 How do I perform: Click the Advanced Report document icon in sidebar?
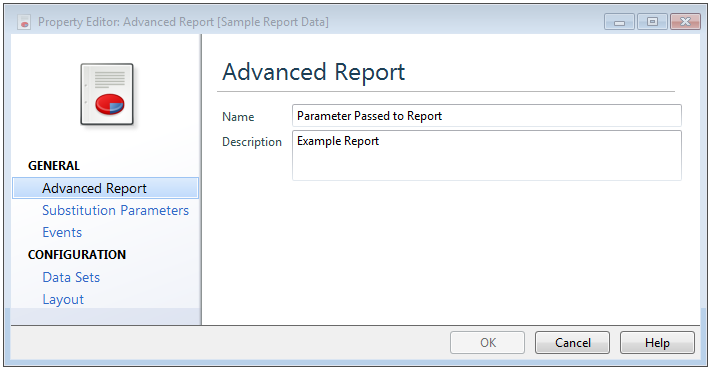point(107,94)
